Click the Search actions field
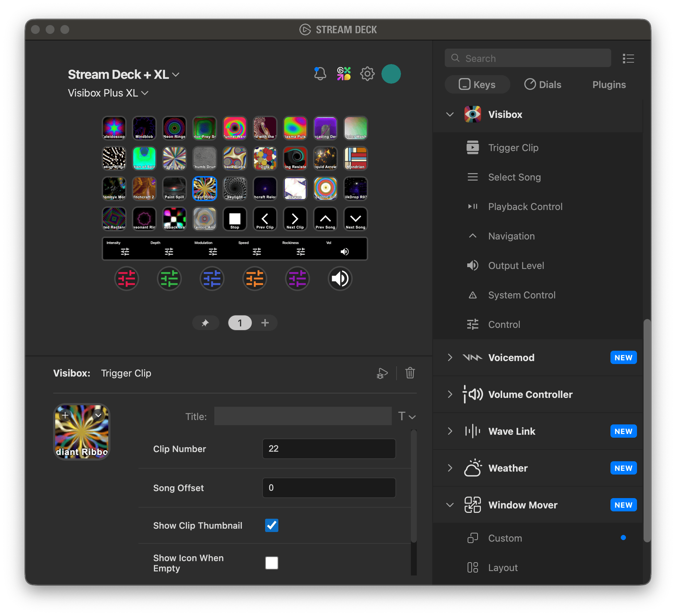Image resolution: width=676 pixels, height=616 pixels. (528, 58)
